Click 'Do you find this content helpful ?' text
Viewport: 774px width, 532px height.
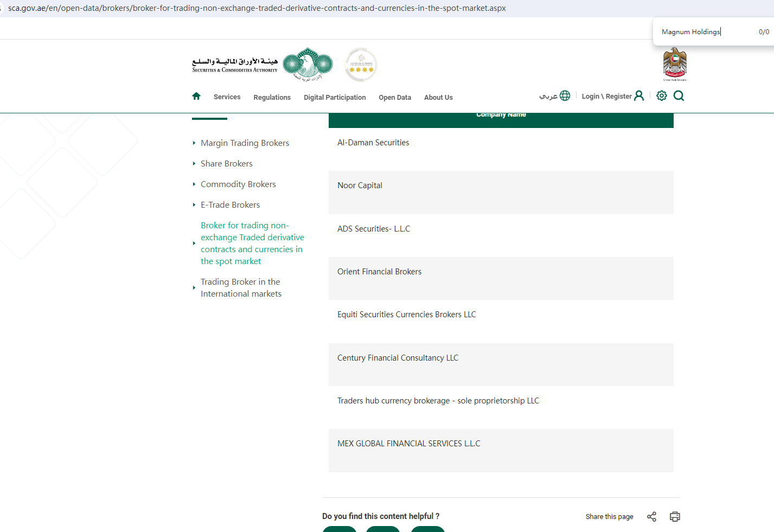click(x=381, y=516)
